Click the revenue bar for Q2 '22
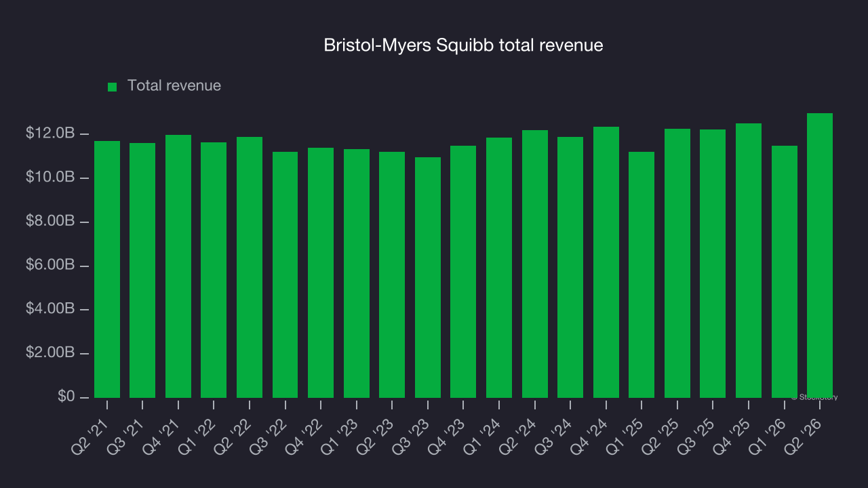 pos(250,267)
